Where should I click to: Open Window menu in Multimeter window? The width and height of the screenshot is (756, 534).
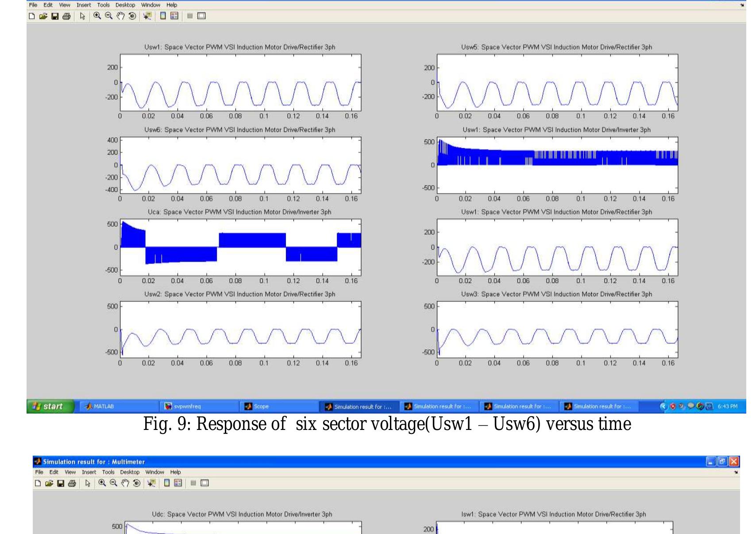tap(155, 472)
